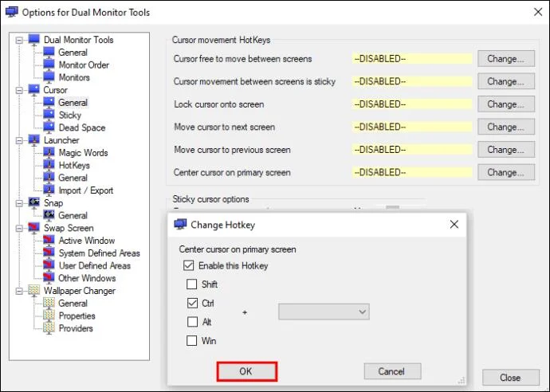Uncheck Enable this Hotkey checkbox
550x392 pixels.
click(x=188, y=265)
